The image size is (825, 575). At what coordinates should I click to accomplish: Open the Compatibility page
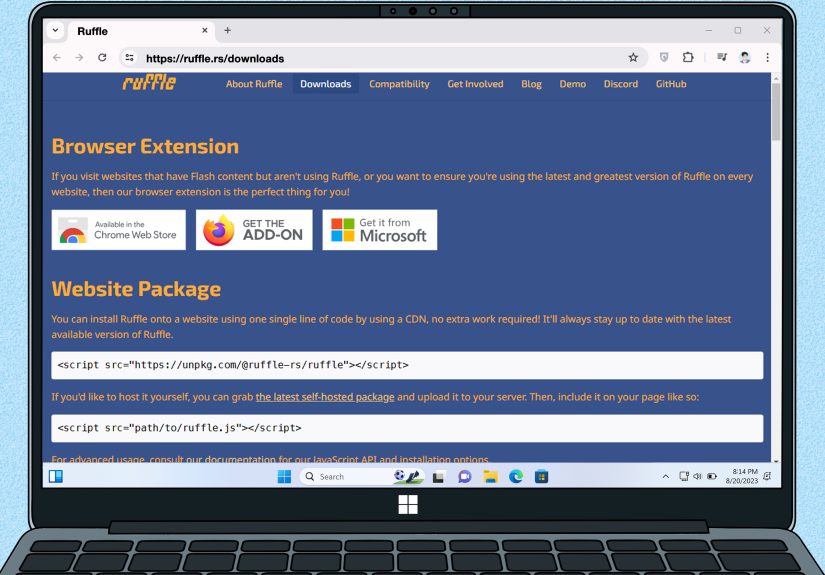pyautogui.click(x=399, y=84)
